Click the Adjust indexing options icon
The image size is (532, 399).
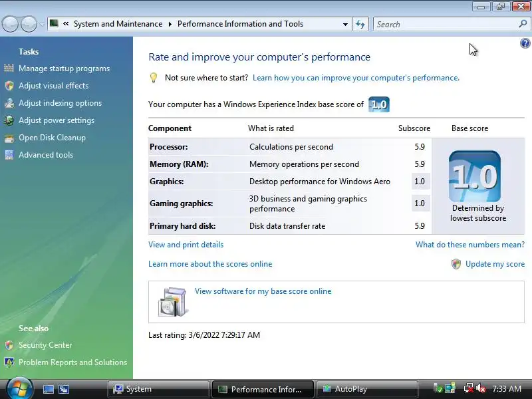(9, 103)
